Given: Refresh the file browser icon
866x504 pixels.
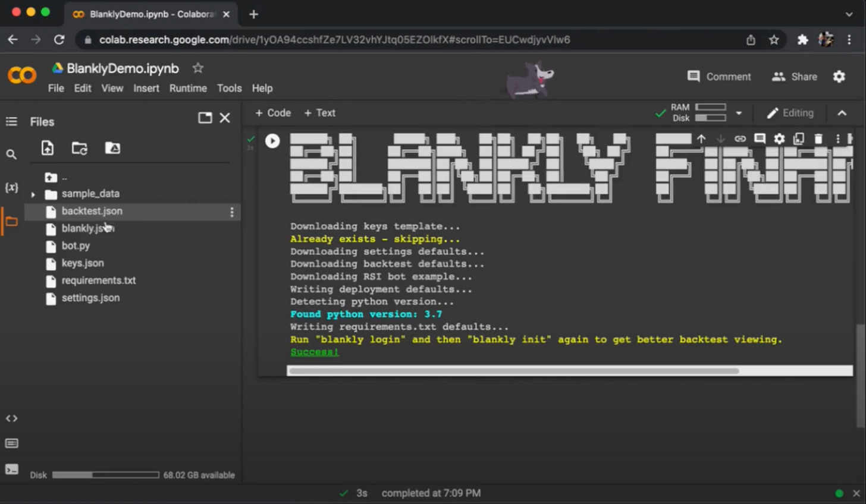Looking at the screenshot, I should 80,148.
